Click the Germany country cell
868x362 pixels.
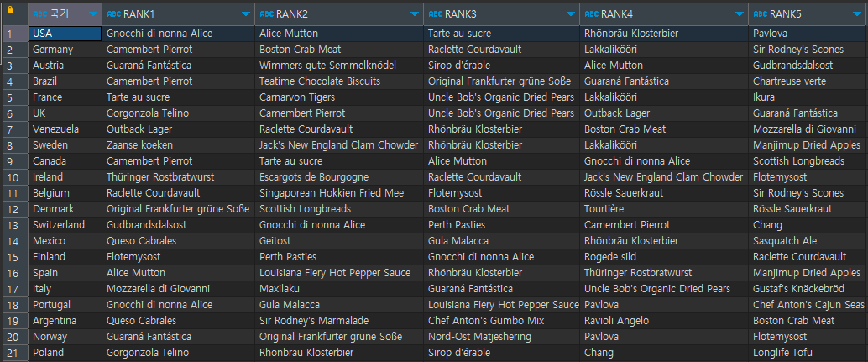coord(65,50)
